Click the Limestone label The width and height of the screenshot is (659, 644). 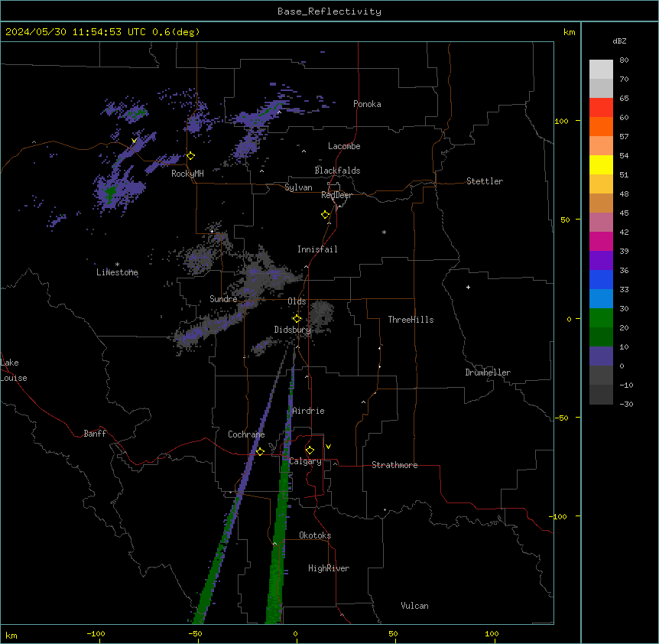pyautogui.click(x=117, y=272)
